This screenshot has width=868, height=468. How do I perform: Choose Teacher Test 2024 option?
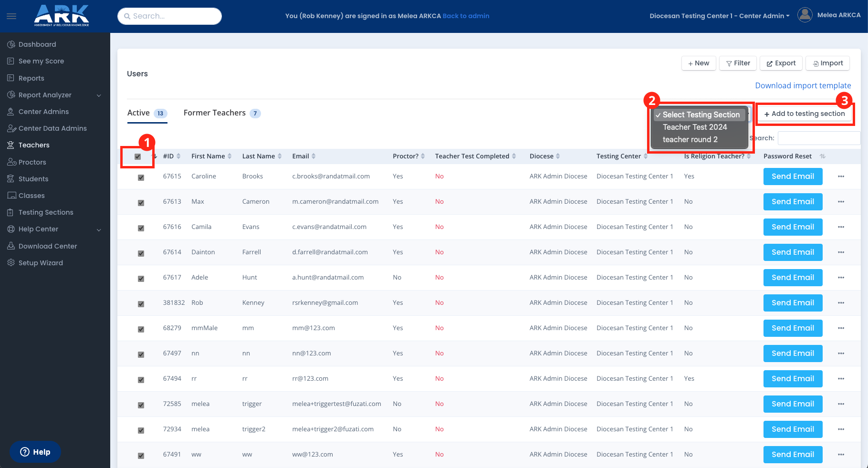pos(694,127)
